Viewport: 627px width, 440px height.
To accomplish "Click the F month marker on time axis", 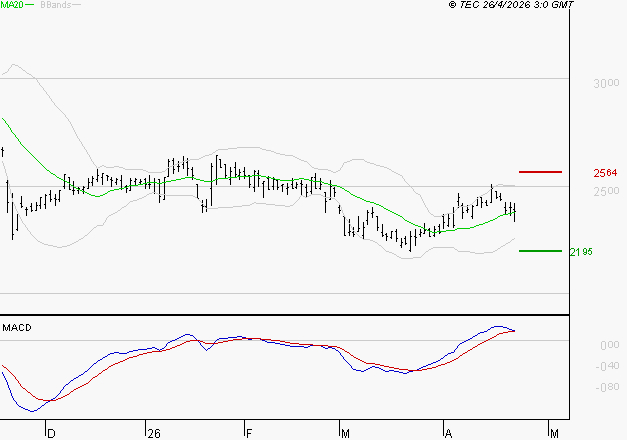I will [249, 434].
